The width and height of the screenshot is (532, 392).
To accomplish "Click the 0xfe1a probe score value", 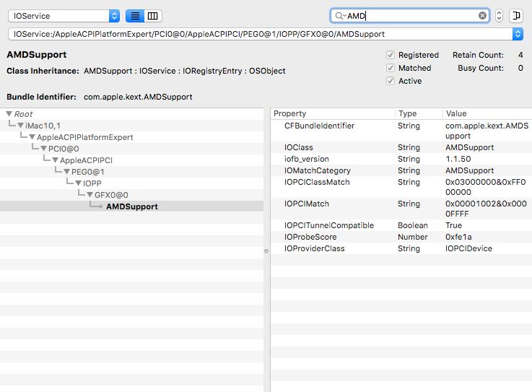I will (x=458, y=237).
